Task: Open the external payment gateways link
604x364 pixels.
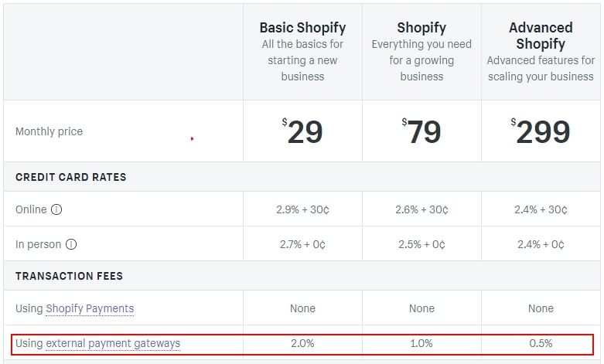Action: (x=113, y=343)
